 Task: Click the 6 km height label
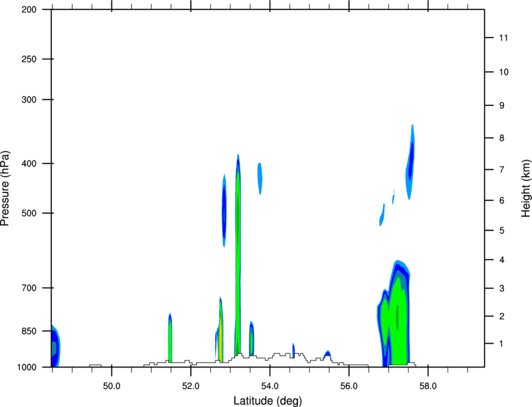tap(502, 200)
